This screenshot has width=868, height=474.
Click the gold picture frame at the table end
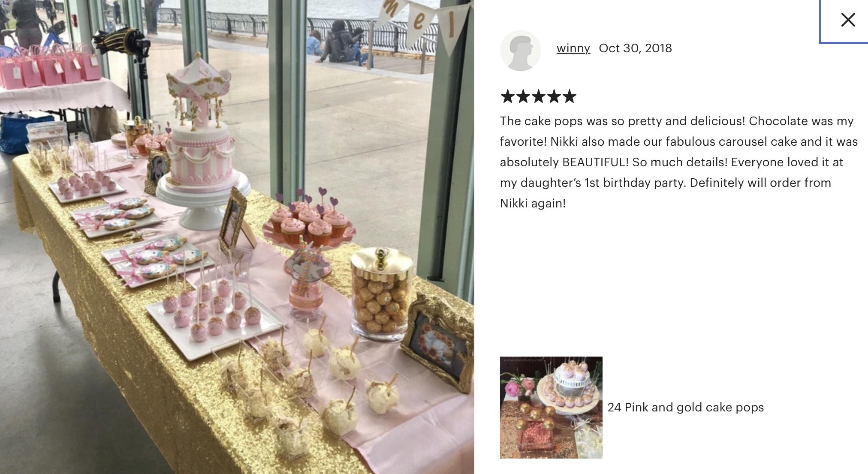click(438, 343)
